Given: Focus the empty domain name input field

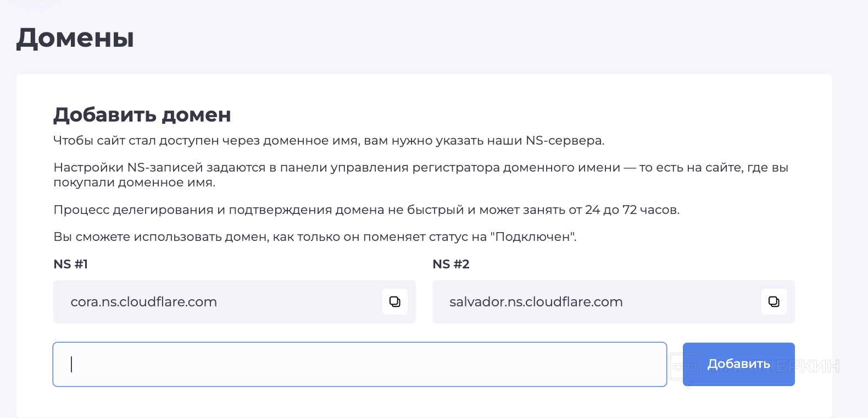Looking at the screenshot, I should click(x=360, y=364).
